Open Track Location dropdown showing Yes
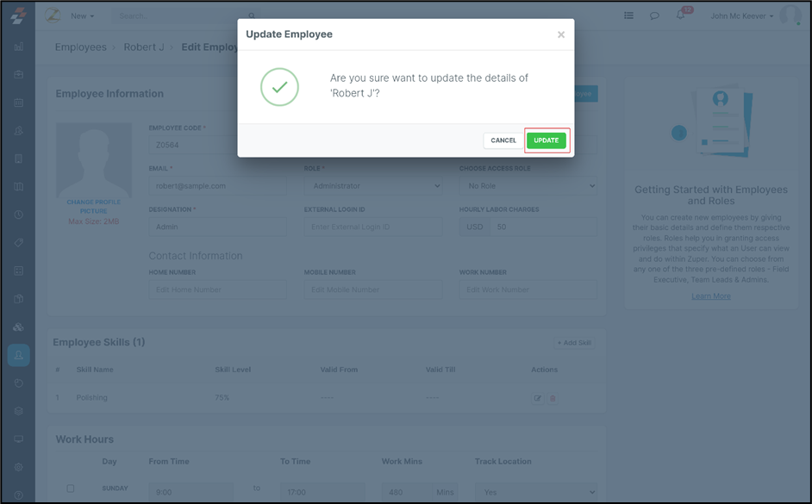 [x=536, y=492]
